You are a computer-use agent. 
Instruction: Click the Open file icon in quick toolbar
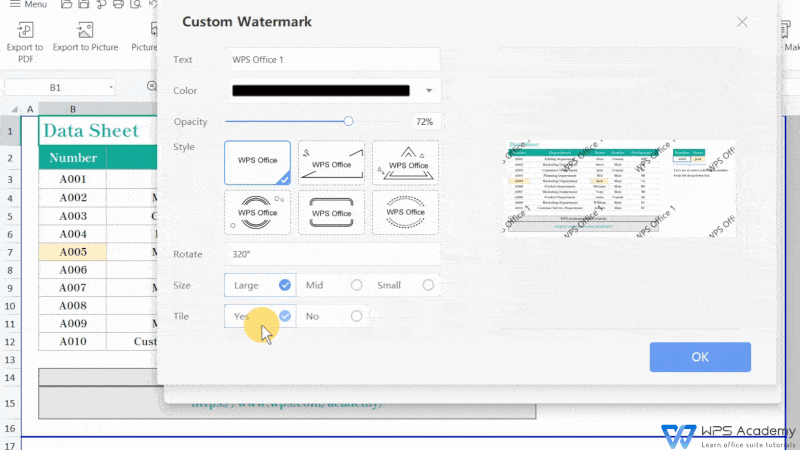(x=66, y=4)
